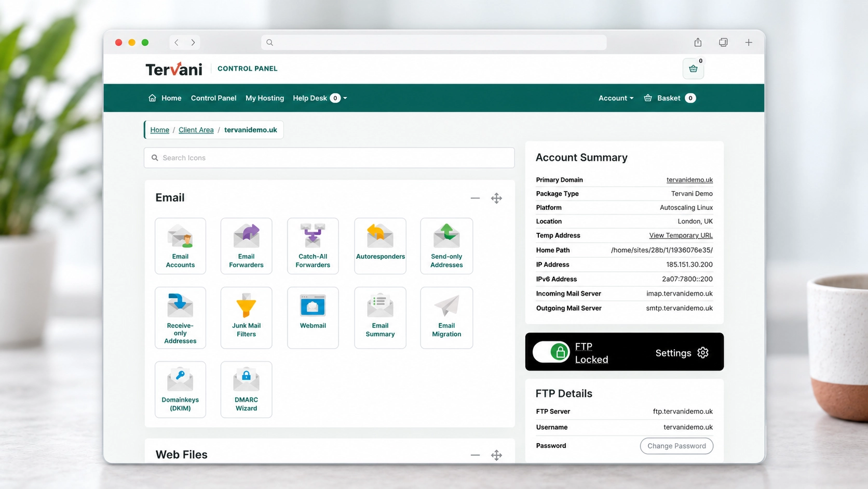View the Email Summary

click(x=380, y=318)
